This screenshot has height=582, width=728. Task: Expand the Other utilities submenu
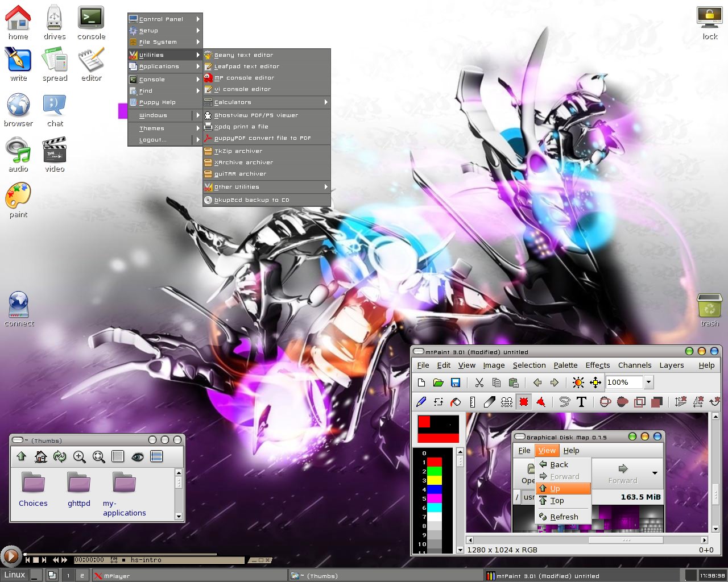click(267, 187)
